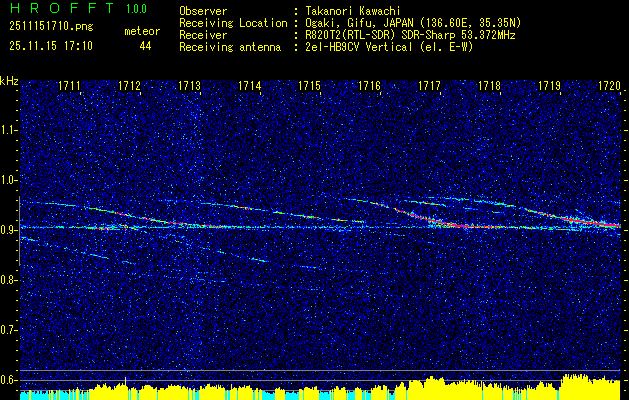This screenshot has height=400, width=629.
Task: Click the 0.7 kHz axis label
Action: [x=8, y=330]
